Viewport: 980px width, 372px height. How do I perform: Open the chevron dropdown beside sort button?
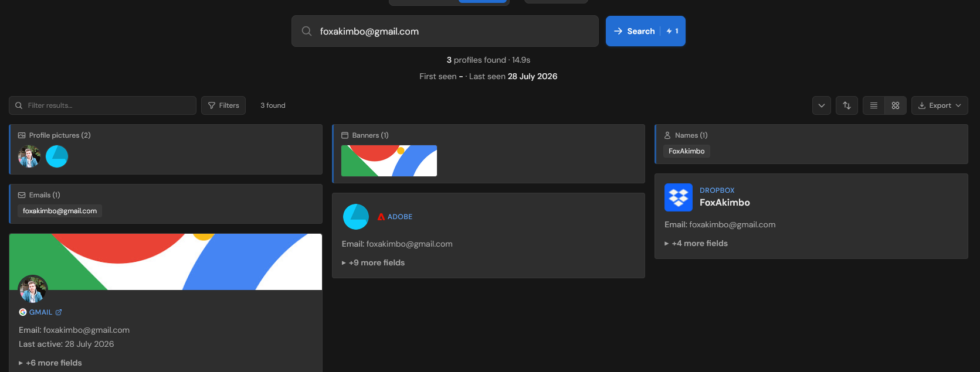(x=822, y=105)
